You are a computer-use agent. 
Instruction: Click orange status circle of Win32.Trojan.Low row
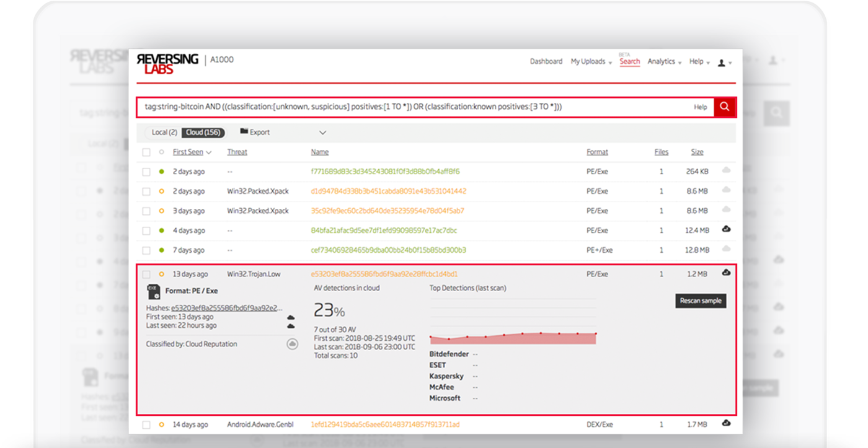[162, 274]
